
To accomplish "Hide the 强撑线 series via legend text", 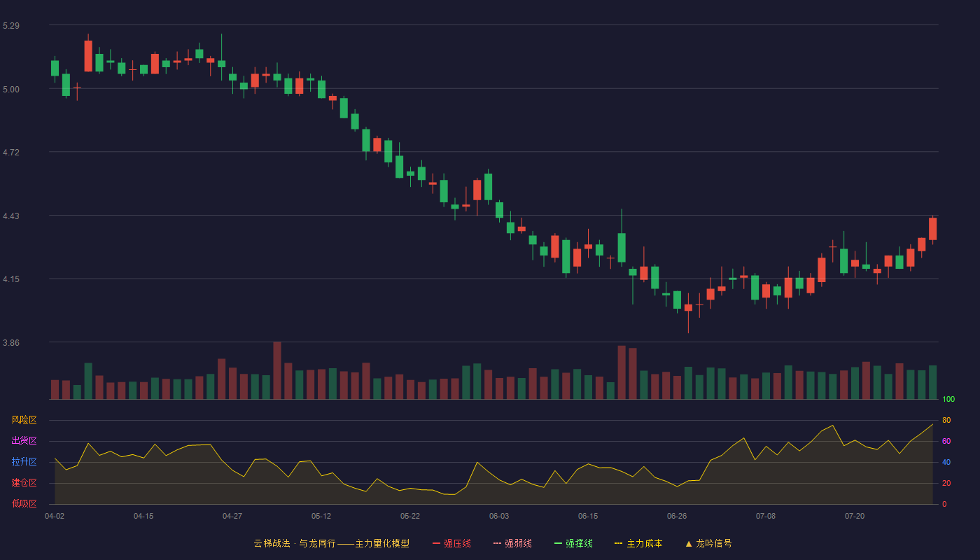I will [x=579, y=543].
